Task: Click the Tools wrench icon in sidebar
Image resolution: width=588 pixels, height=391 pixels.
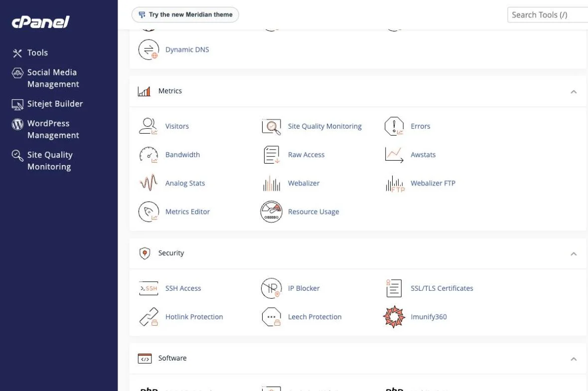Action: pyautogui.click(x=17, y=53)
